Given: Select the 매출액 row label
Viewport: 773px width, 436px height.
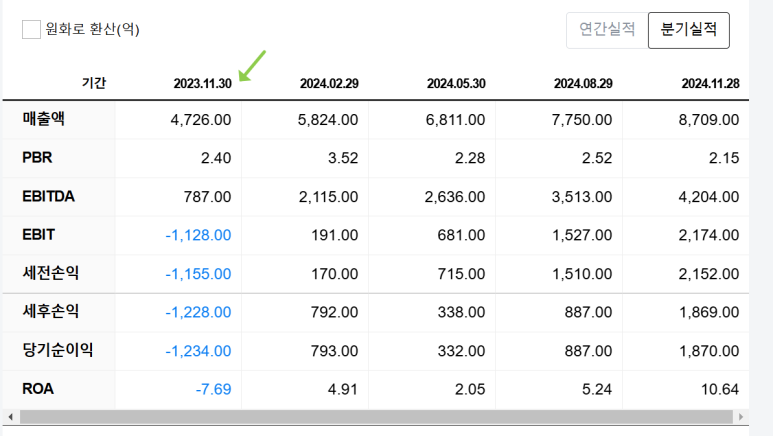Looking at the screenshot, I should pyautogui.click(x=43, y=119).
